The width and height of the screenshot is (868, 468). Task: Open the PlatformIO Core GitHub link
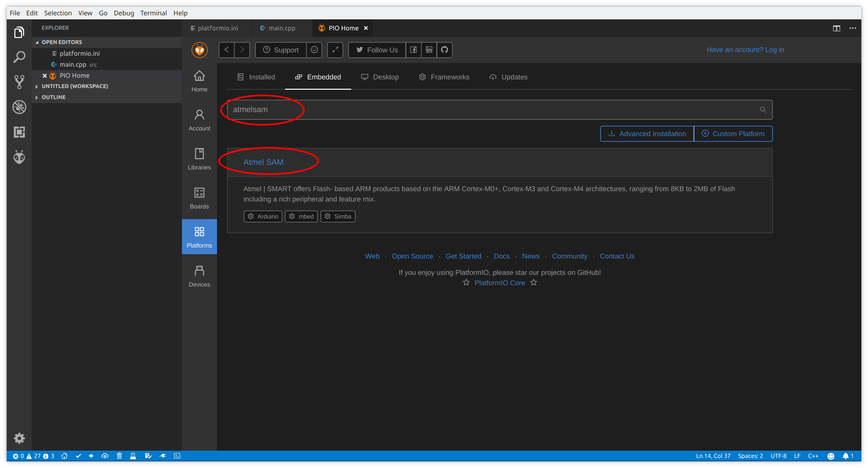tap(500, 283)
